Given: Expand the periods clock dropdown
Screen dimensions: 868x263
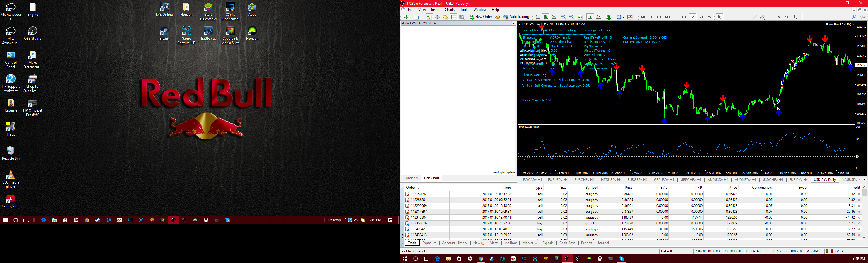Looking at the screenshot, I should pos(624,17).
